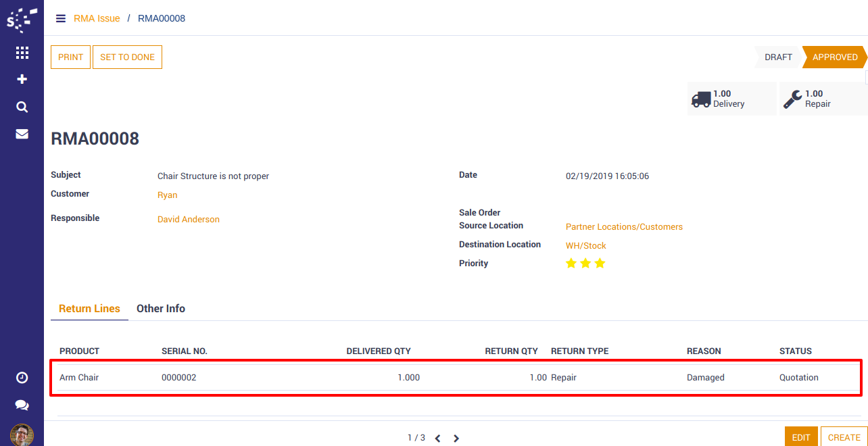The height and width of the screenshot is (446, 868).
Task: Click the plus icon in sidebar
Action: [x=22, y=79]
